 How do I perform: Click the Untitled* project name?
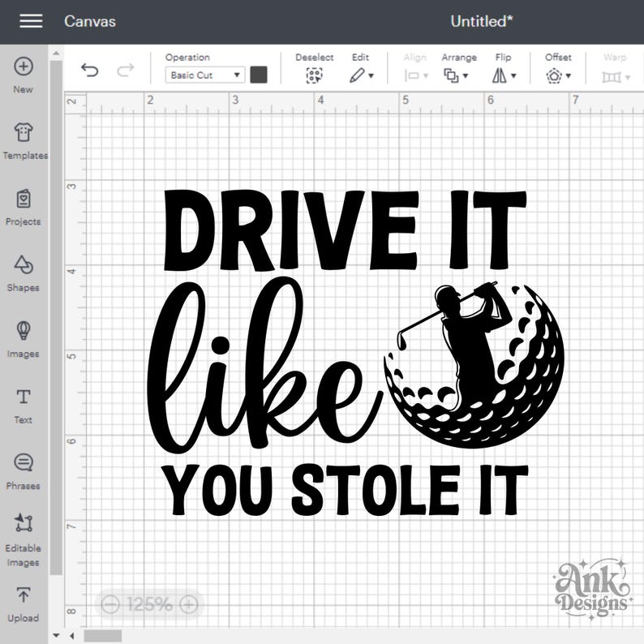(x=482, y=21)
